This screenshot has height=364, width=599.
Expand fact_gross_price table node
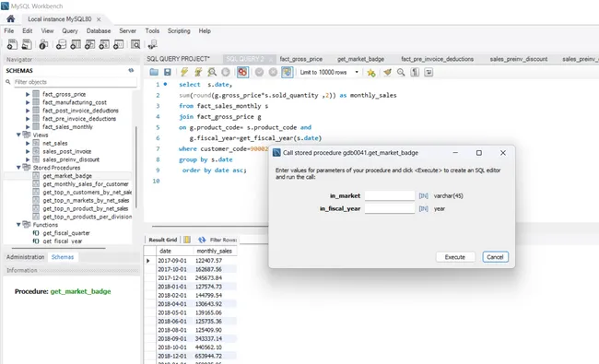click(x=28, y=94)
